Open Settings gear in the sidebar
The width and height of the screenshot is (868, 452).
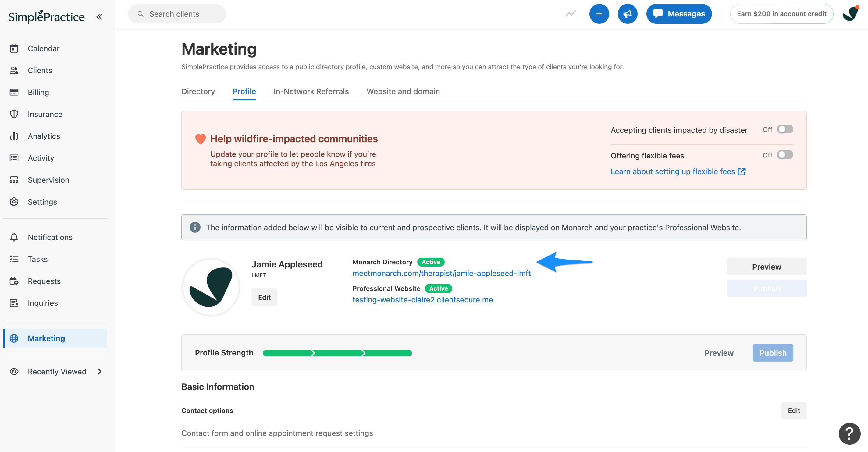point(14,202)
